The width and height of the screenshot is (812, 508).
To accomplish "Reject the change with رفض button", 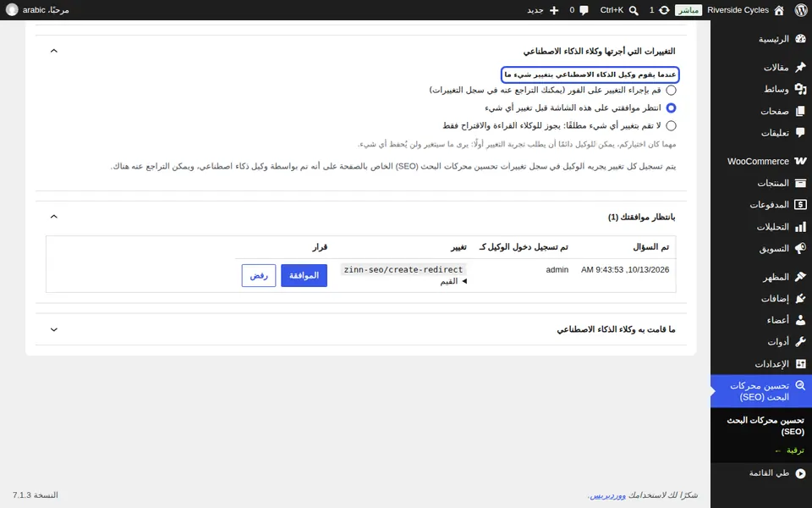I will pos(259,276).
